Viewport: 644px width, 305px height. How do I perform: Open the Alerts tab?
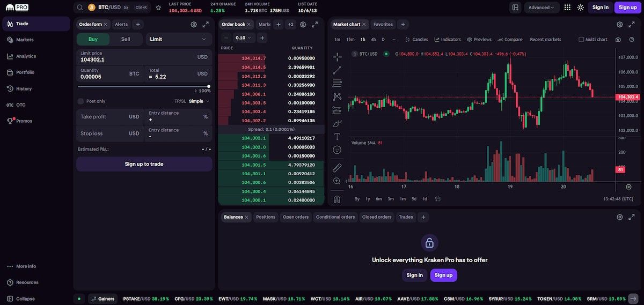[121, 25]
